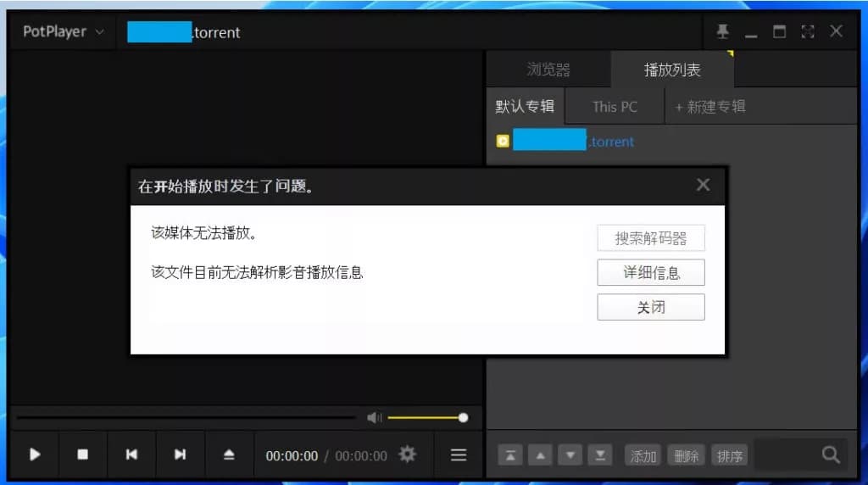
Task: Click the 详细信息 button
Action: pyautogui.click(x=651, y=273)
